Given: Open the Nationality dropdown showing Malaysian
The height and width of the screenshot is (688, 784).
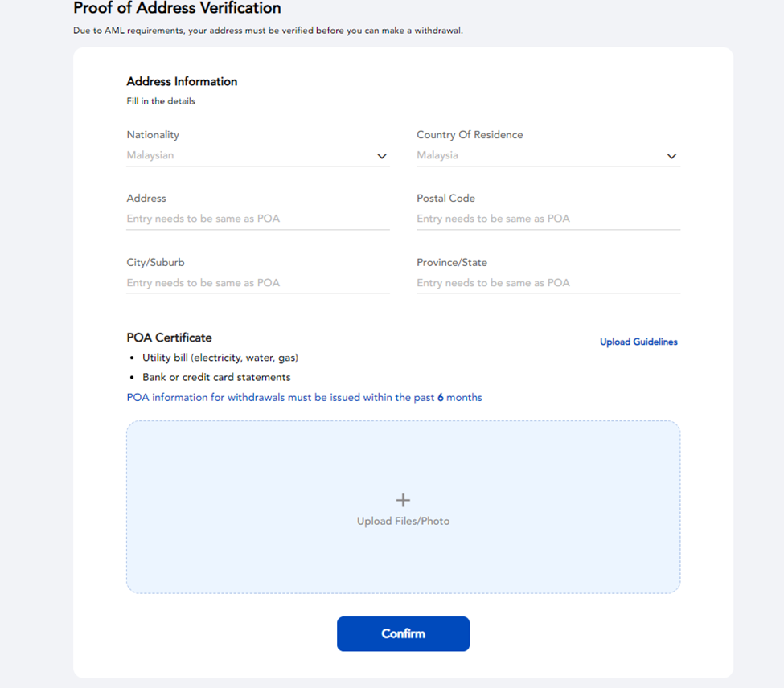Looking at the screenshot, I should tap(258, 155).
